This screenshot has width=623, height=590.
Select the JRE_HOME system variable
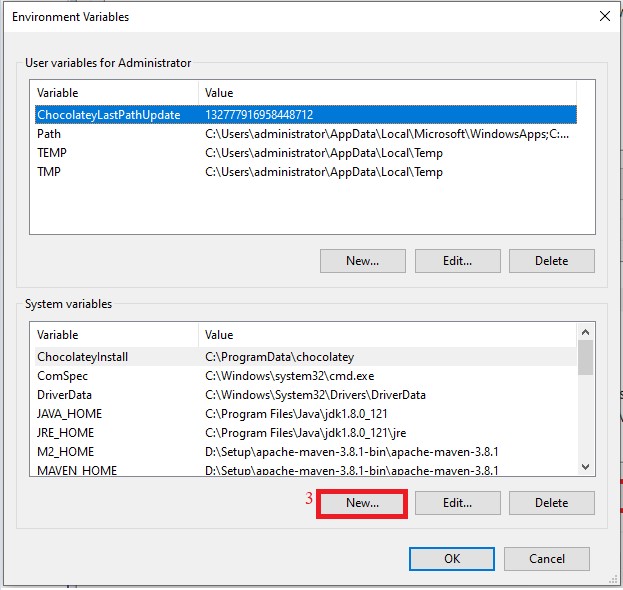click(x=306, y=433)
